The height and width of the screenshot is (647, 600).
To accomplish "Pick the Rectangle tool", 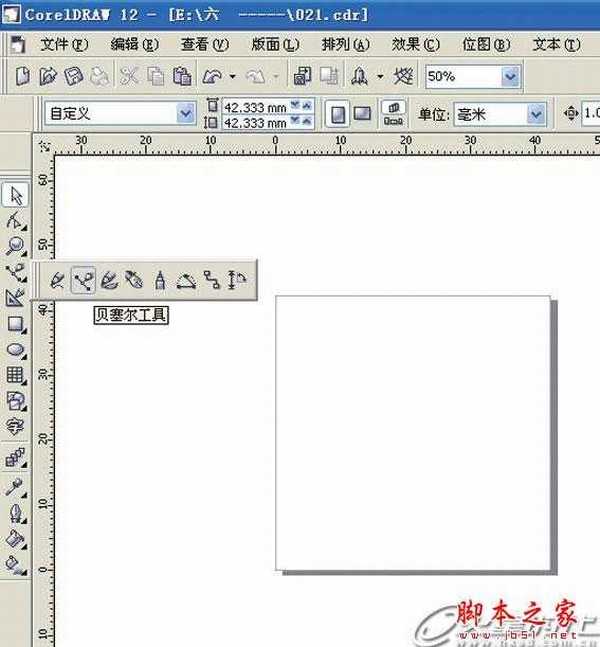I will point(15,324).
